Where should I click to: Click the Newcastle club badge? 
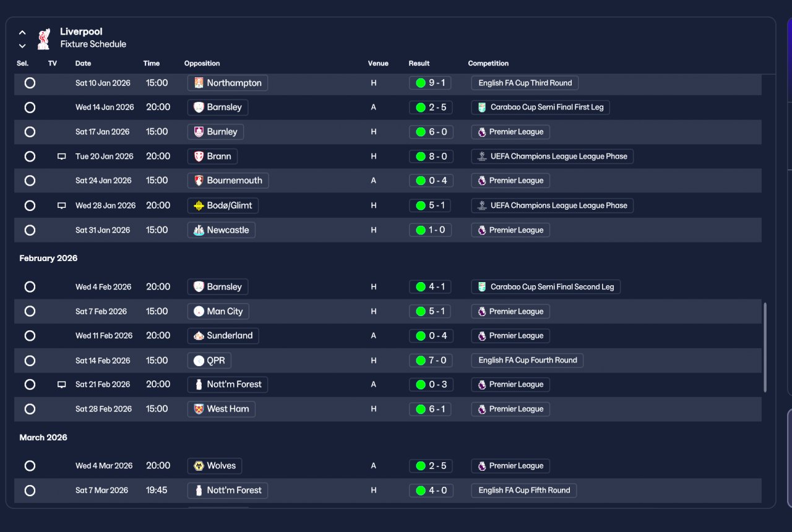199,230
